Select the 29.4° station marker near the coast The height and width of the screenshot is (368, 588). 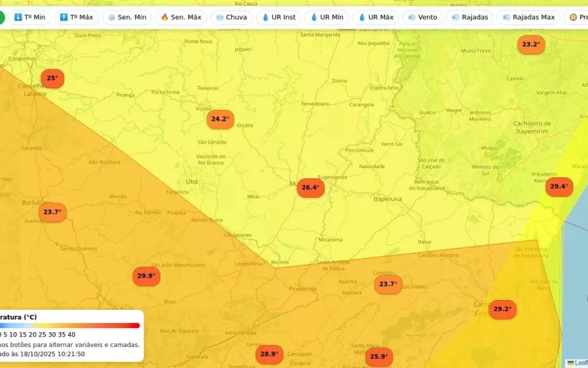(x=559, y=186)
